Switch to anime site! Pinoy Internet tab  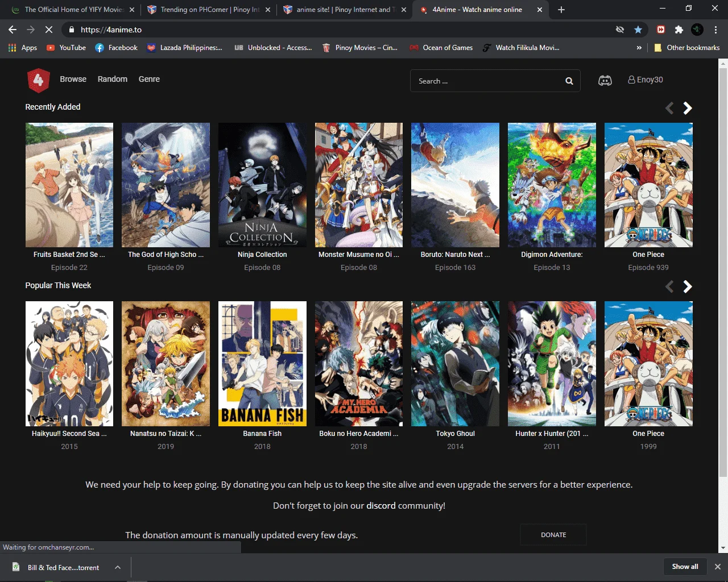tap(344, 10)
